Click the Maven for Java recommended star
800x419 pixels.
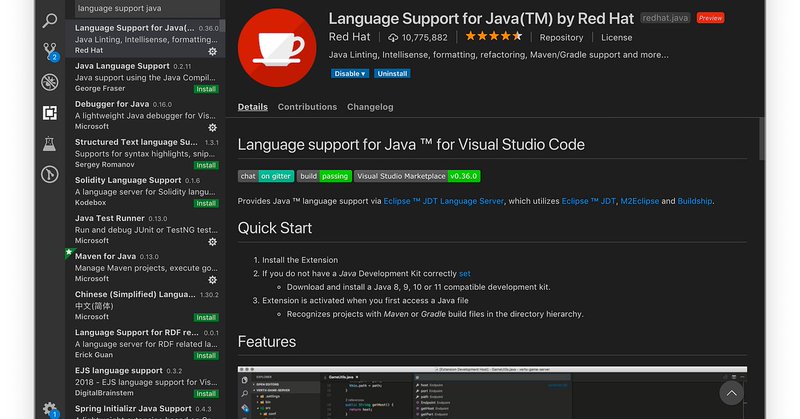[69, 252]
